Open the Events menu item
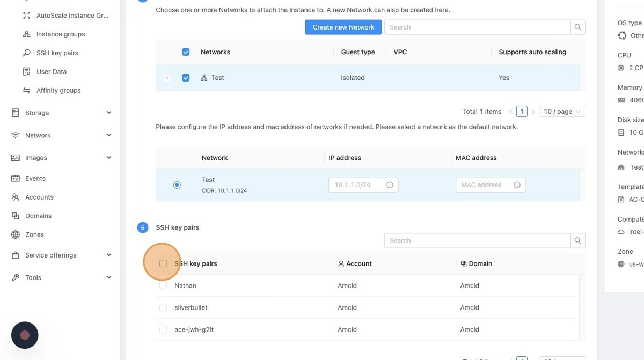The width and height of the screenshot is (644, 360). point(35,179)
